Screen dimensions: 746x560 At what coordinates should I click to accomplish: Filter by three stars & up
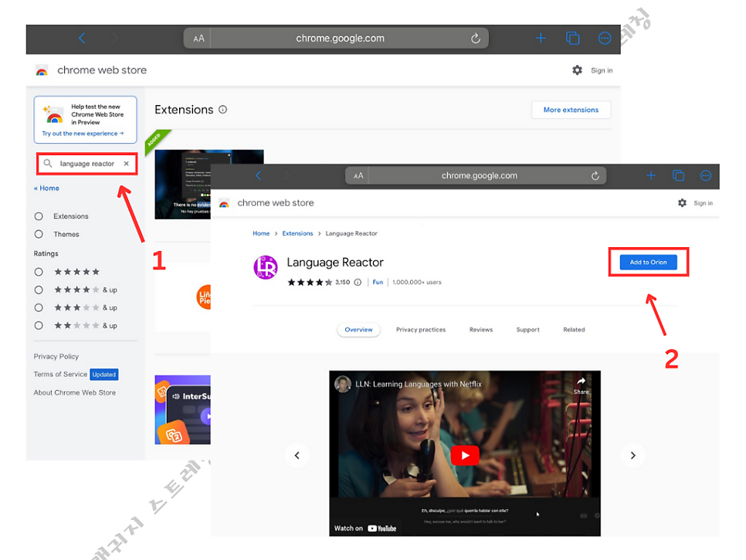pyautogui.click(x=39, y=308)
